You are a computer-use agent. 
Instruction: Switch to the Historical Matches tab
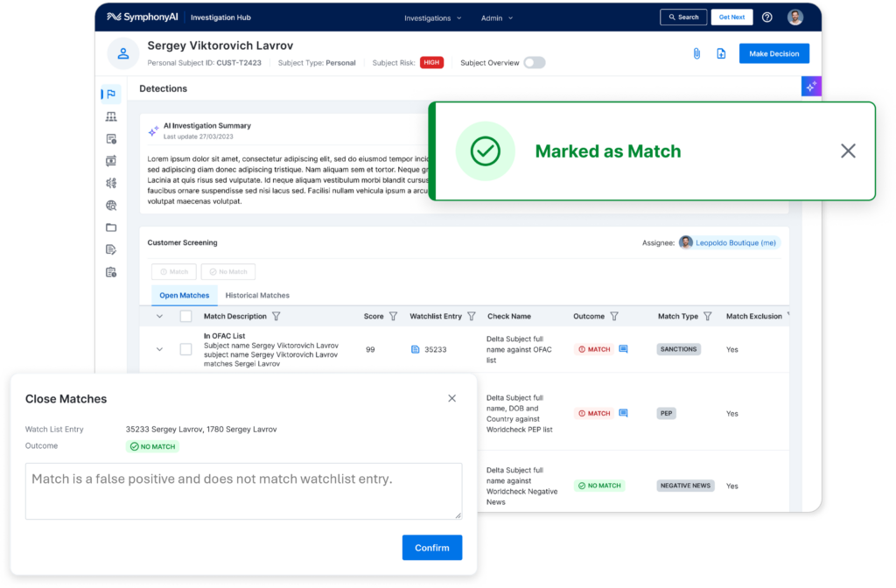[256, 295]
